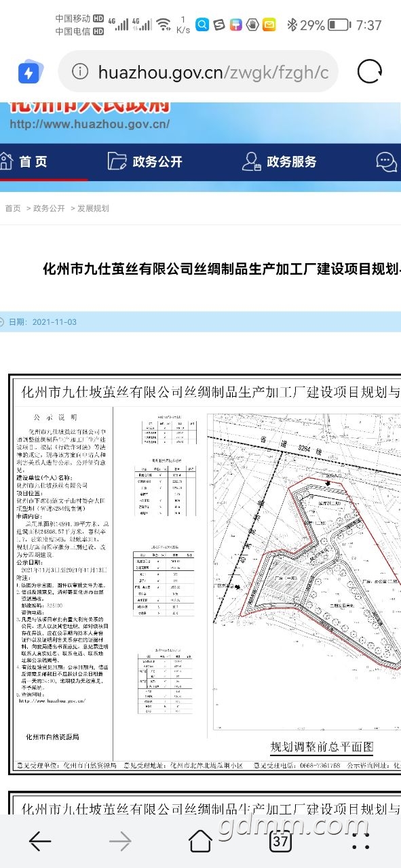Open huazhou.gov.cn address bar
401x868 pixels.
click(x=197, y=72)
